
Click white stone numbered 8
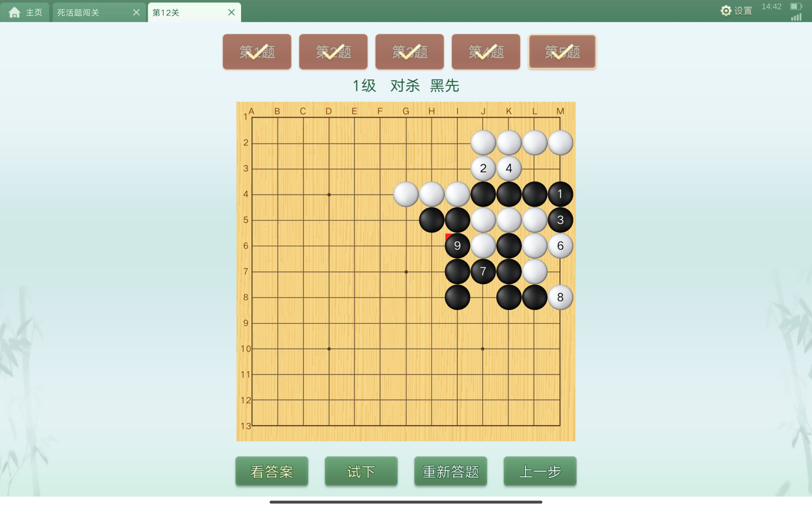coord(560,297)
